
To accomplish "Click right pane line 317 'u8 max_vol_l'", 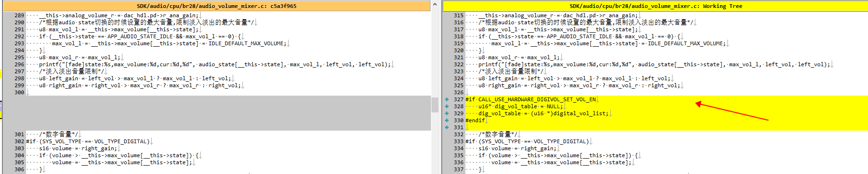I will [x=558, y=29].
